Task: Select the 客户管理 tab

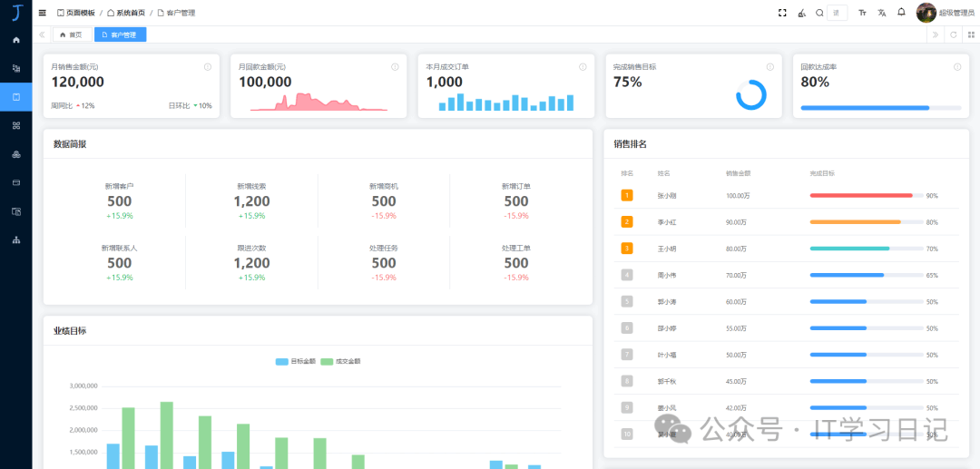Action: (120, 35)
